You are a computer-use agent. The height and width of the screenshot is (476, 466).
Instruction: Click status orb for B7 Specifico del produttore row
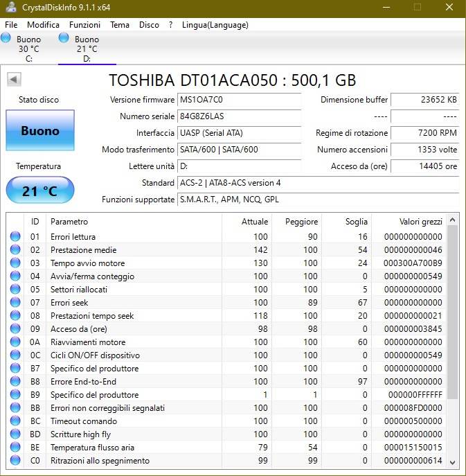click(x=15, y=368)
